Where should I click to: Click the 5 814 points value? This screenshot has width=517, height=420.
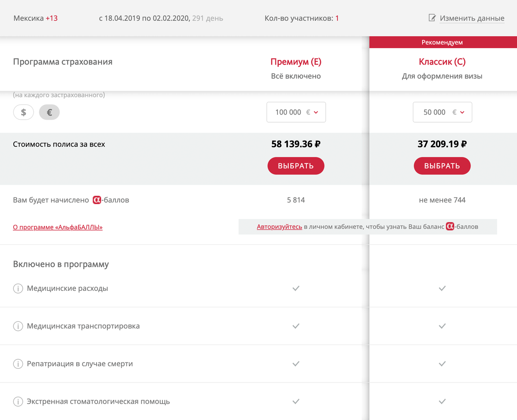click(x=296, y=200)
